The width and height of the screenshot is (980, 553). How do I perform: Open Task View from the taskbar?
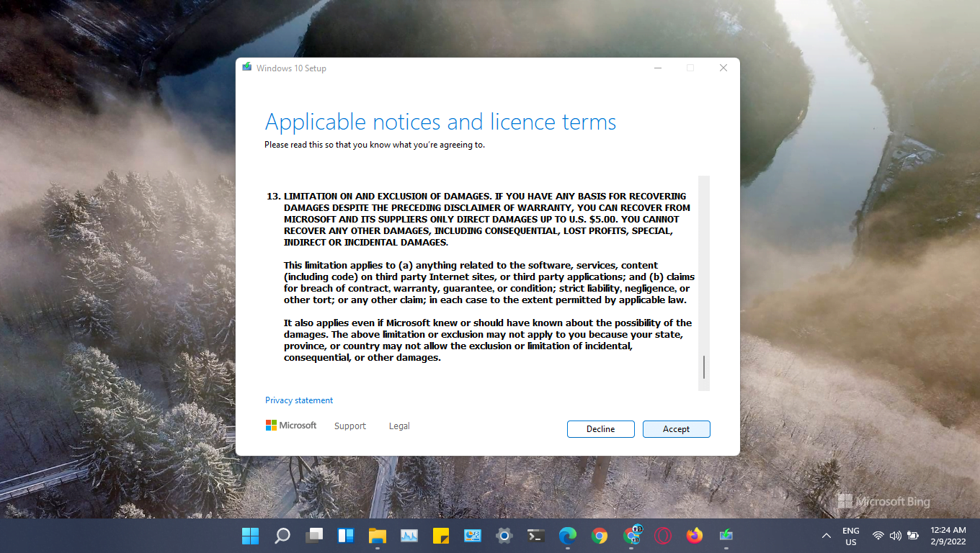click(x=314, y=536)
